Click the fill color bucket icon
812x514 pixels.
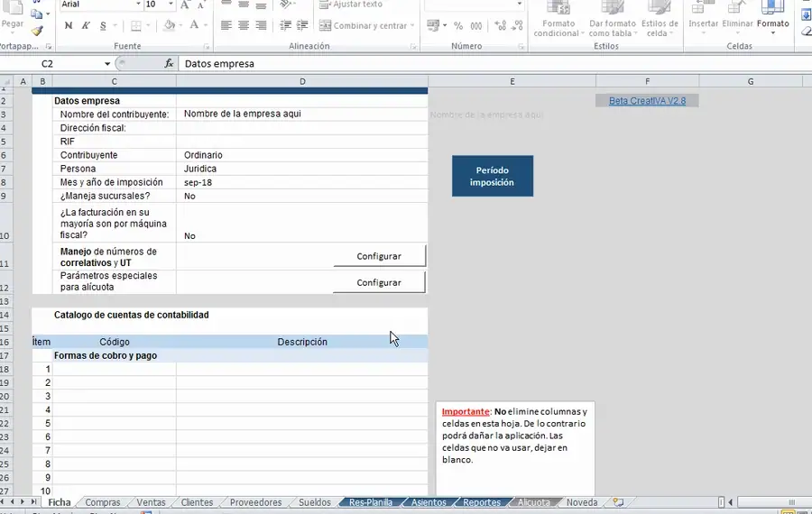tap(170, 25)
